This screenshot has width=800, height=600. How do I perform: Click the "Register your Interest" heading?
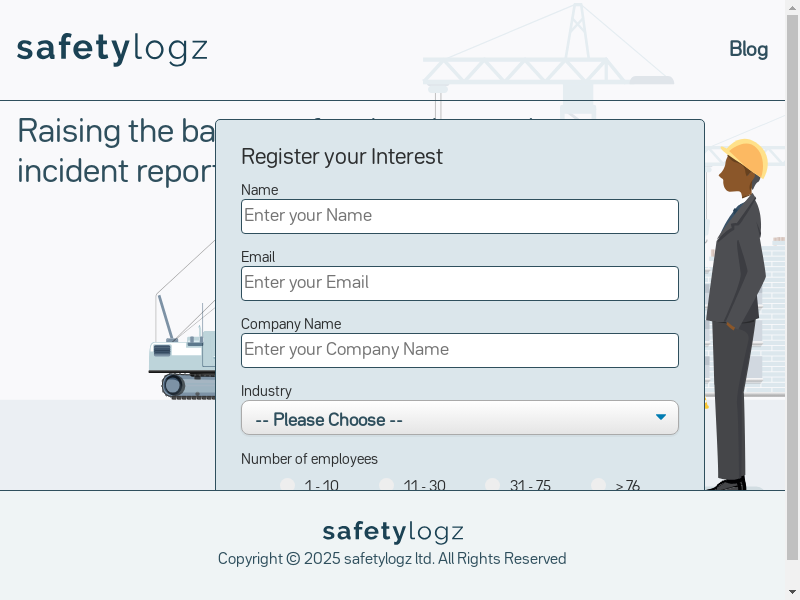[342, 156]
